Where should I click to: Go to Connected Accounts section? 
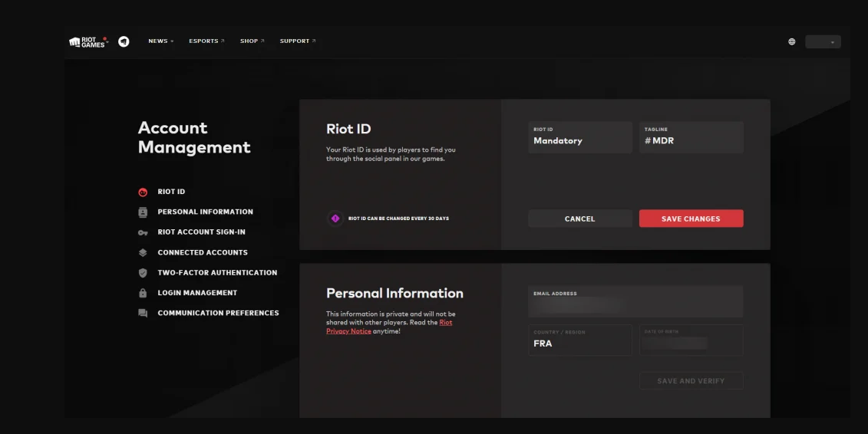(x=203, y=253)
